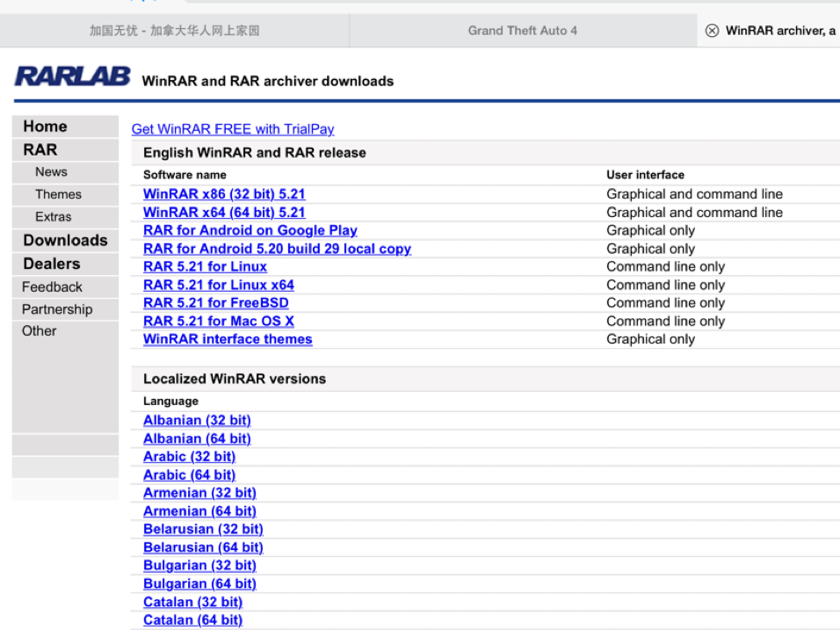
Task: Download Catalan (32 bit) version
Action: (x=192, y=602)
